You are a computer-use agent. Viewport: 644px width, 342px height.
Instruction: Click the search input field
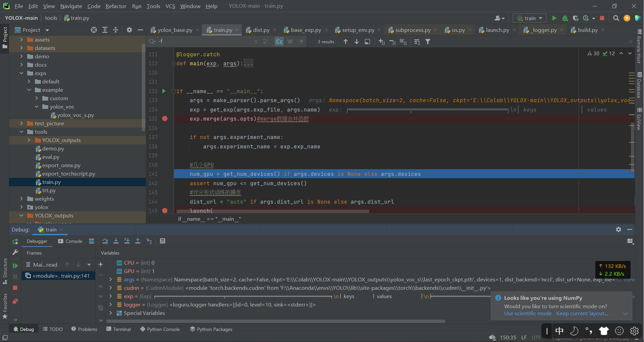click(204, 42)
